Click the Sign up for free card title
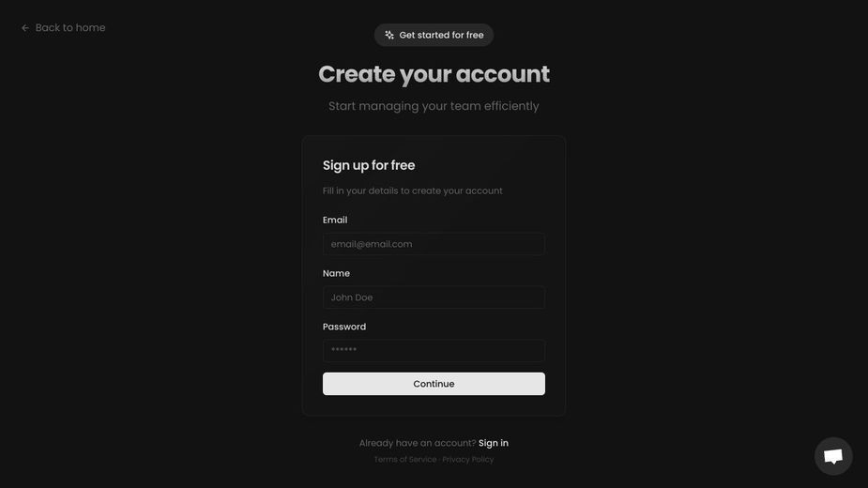Image resolution: width=868 pixels, height=488 pixels. tap(369, 165)
